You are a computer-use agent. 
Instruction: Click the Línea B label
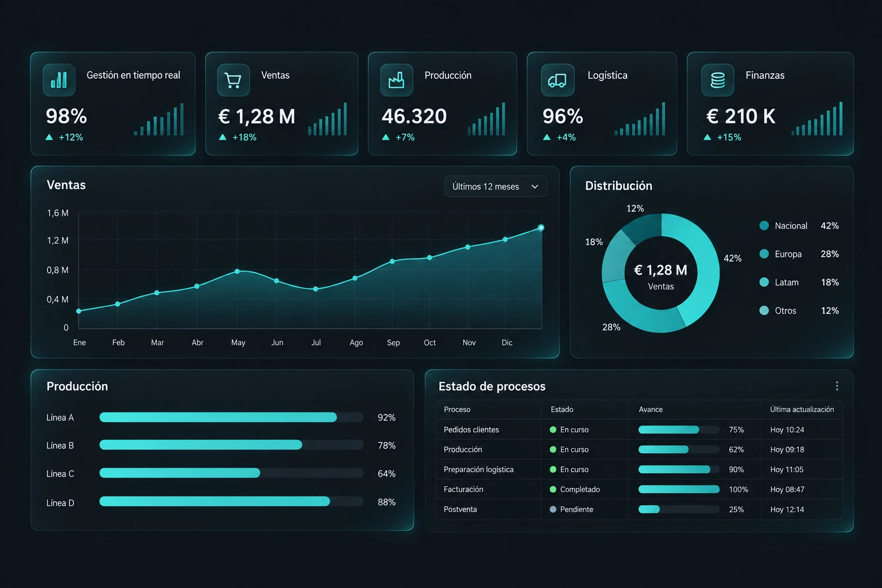[60, 446]
